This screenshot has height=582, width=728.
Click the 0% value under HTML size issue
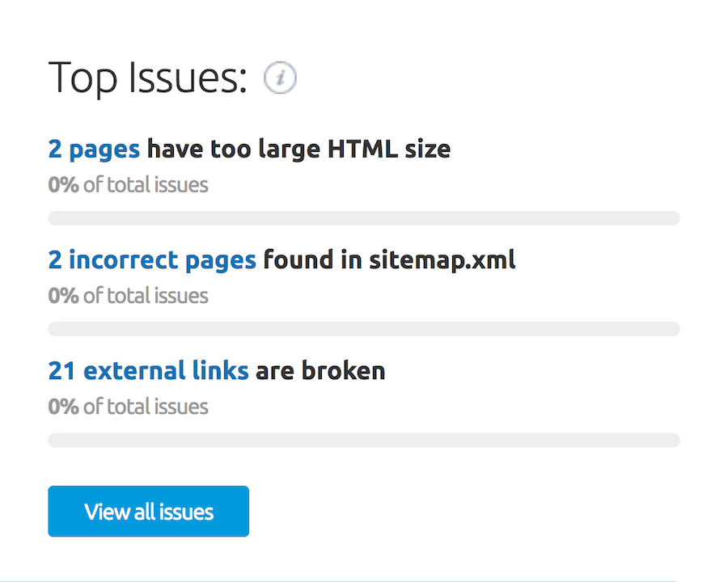click(63, 185)
